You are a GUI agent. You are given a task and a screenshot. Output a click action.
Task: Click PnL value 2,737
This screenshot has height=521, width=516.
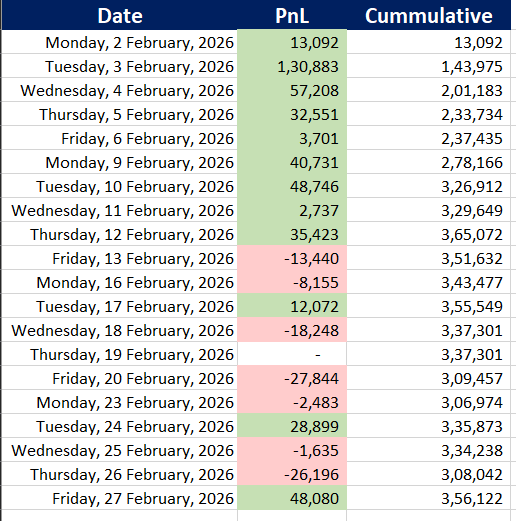pyautogui.click(x=292, y=210)
